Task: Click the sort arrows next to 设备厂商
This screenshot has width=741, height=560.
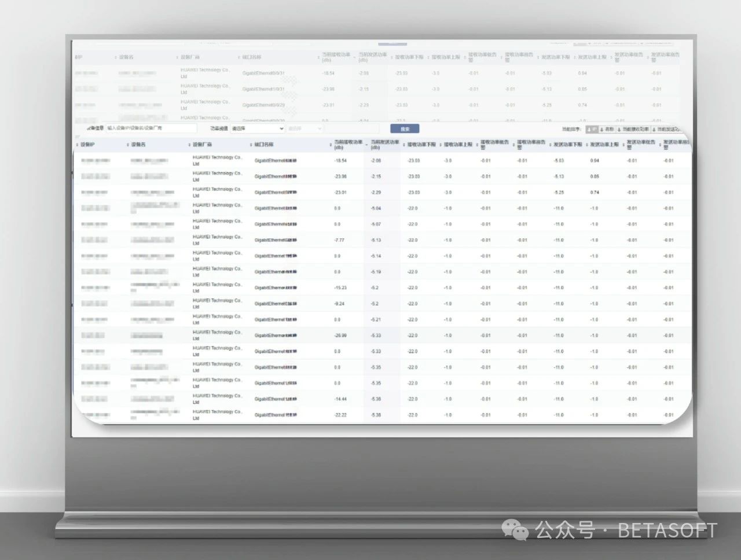Action: (x=189, y=145)
